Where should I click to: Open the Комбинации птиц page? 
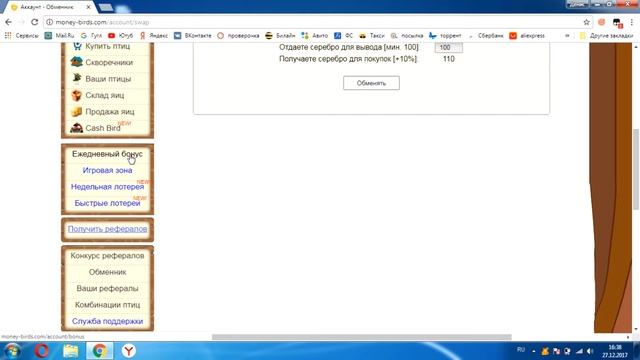coord(107,304)
